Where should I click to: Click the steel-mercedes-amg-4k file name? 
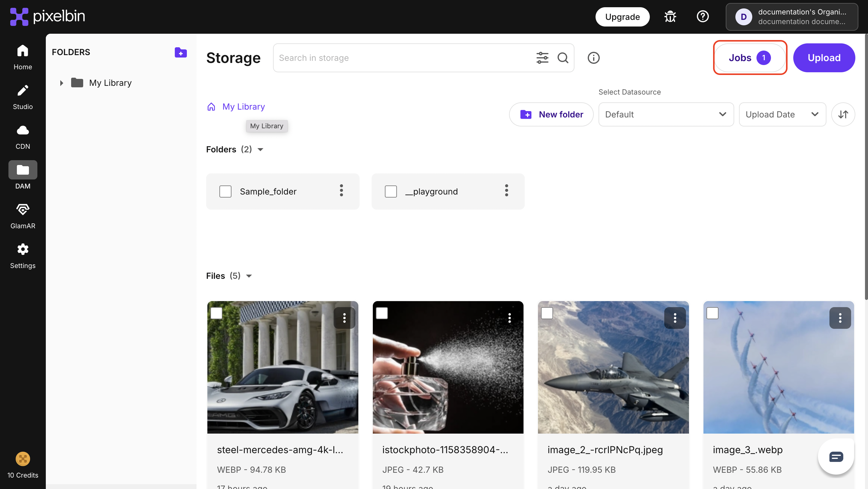coord(280,450)
